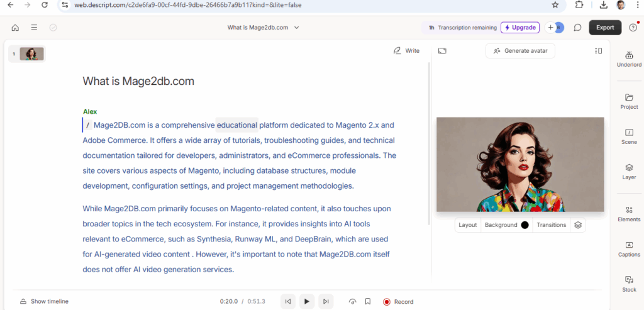Reload the browser page
The image size is (644, 310).
coord(45,5)
